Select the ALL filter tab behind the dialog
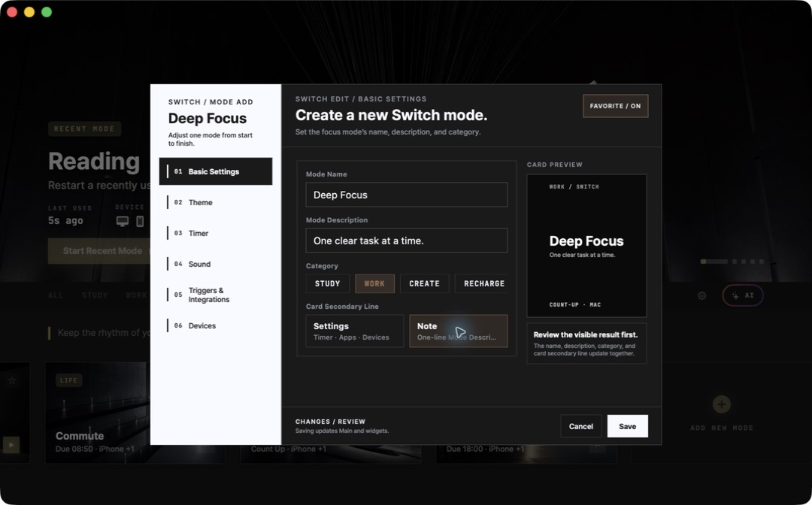This screenshot has height=505, width=812. tap(56, 295)
